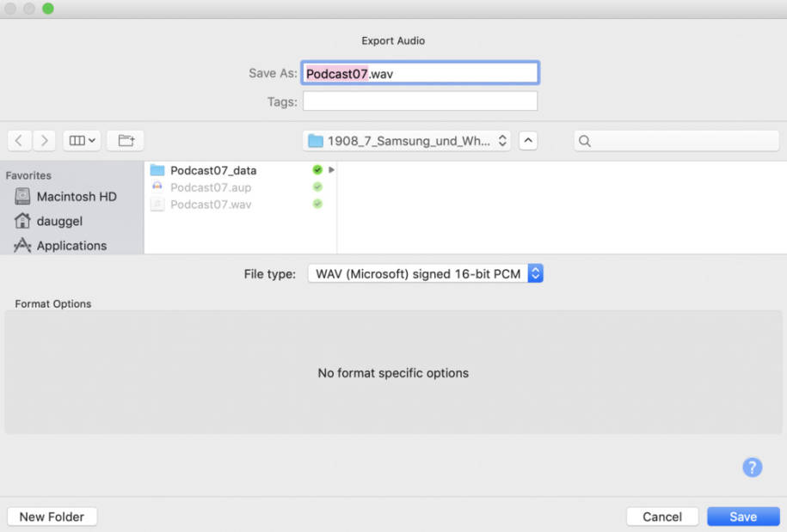Image resolution: width=787 pixels, height=532 pixels.
Task: Create new folder via toolbar folder icon
Action: [126, 141]
